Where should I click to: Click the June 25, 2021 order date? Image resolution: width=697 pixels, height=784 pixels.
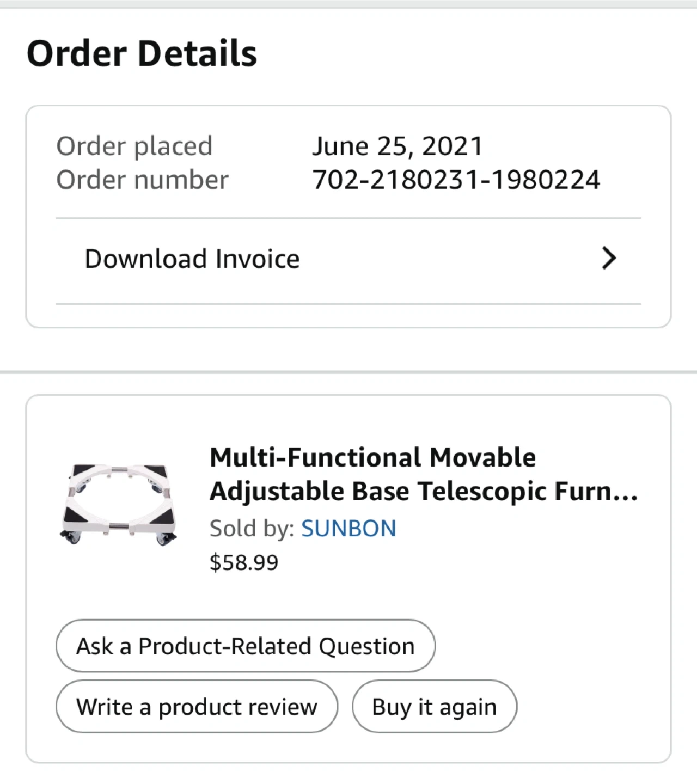click(398, 146)
